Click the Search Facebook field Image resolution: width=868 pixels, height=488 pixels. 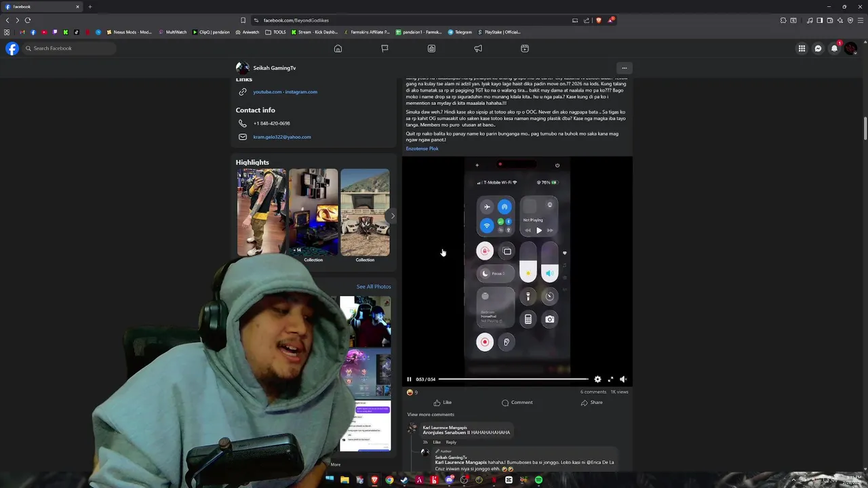pyautogui.click(x=69, y=48)
